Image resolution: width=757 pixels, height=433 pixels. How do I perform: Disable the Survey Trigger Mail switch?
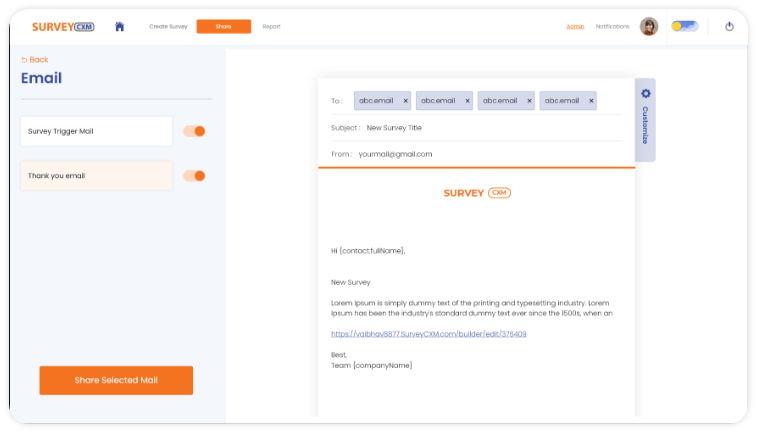[x=195, y=131]
